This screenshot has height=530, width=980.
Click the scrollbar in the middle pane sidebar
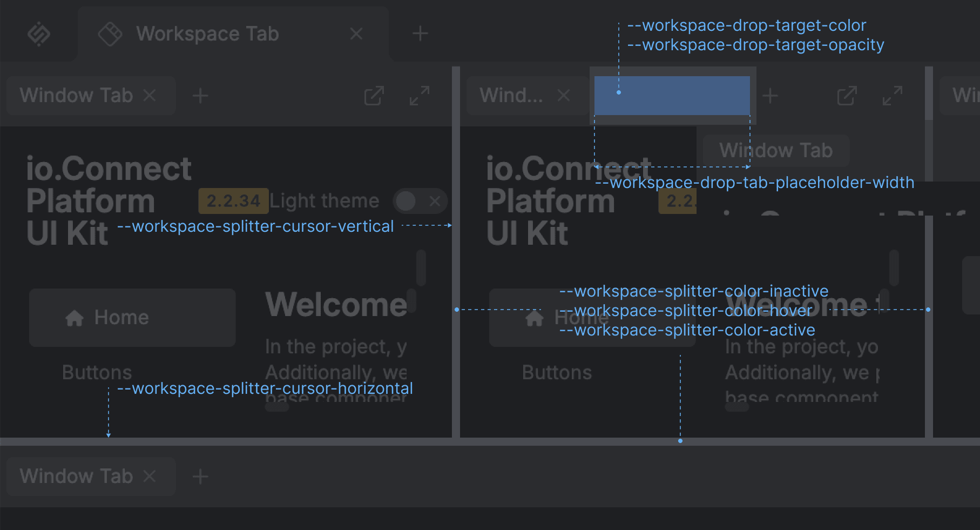coord(894,267)
